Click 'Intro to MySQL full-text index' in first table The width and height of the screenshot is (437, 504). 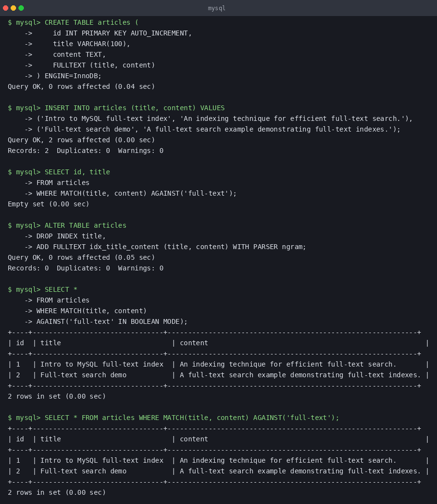point(102,364)
